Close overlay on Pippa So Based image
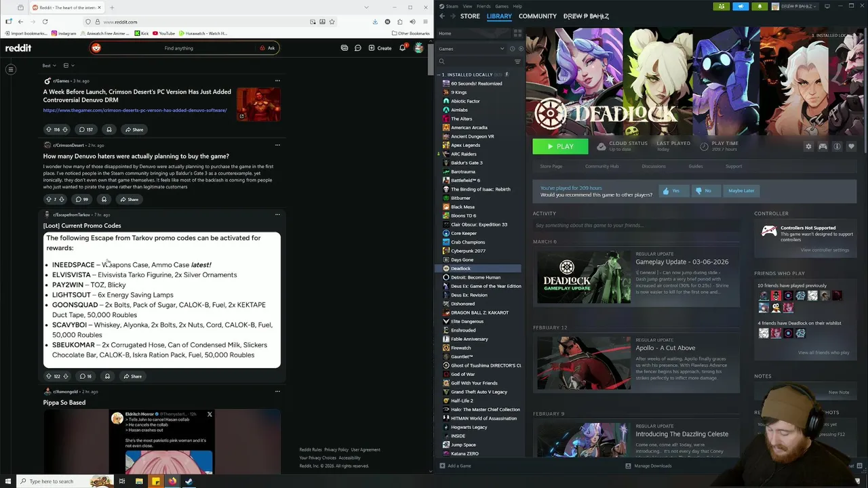 tap(210, 414)
